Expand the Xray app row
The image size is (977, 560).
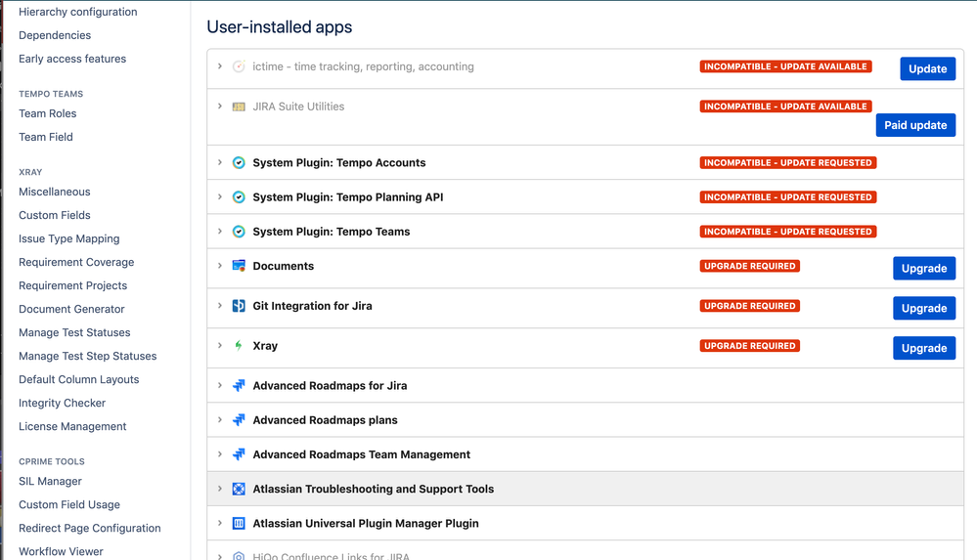click(220, 345)
